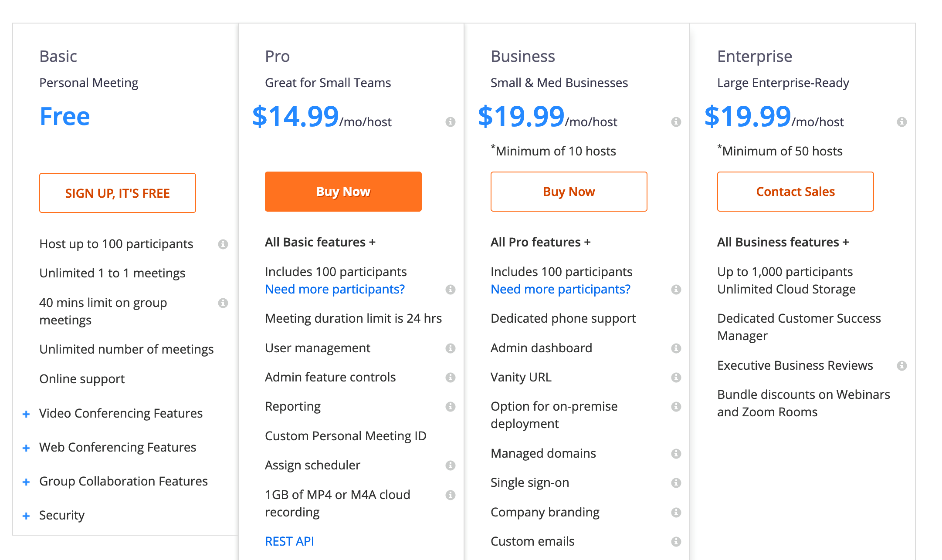Open Business plan Need more participants link
Viewport: 942px width, 560px height.
(x=561, y=289)
